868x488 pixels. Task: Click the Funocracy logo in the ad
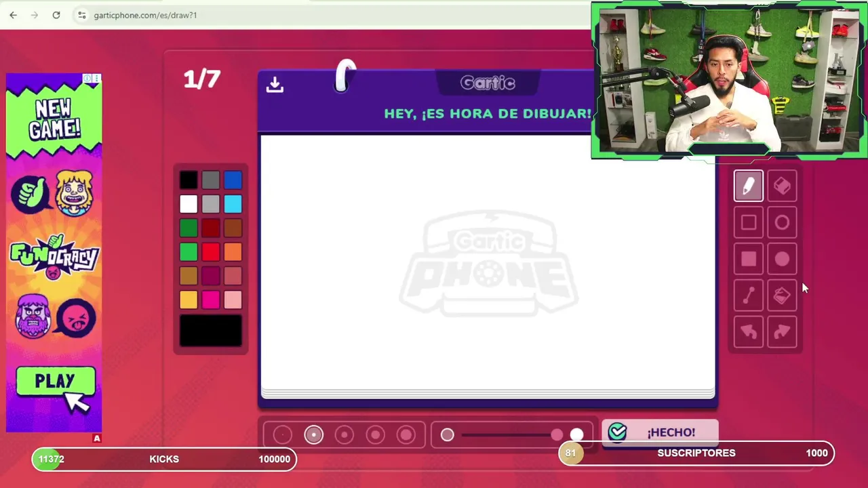54,258
